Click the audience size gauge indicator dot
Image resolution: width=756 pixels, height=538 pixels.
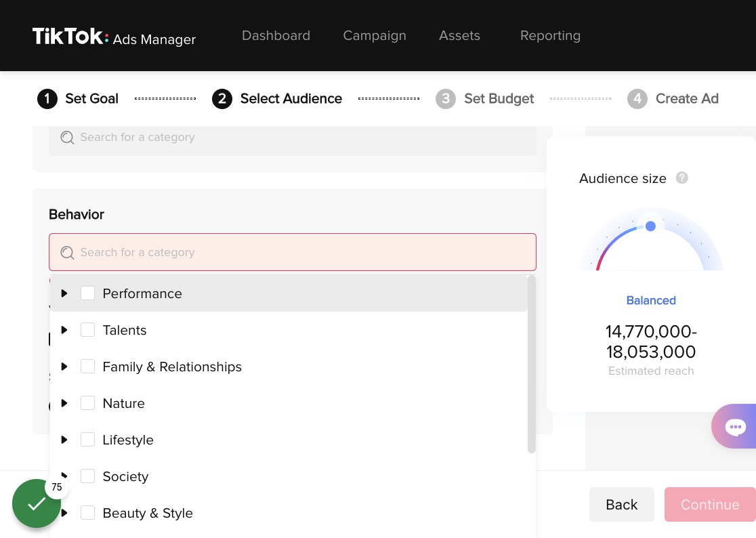pyautogui.click(x=650, y=226)
